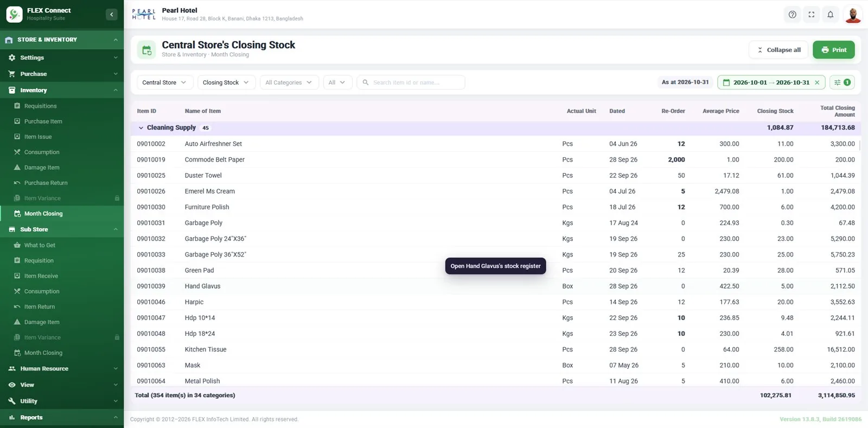Collapse the Inventory sidebar section

[x=62, y=90]
